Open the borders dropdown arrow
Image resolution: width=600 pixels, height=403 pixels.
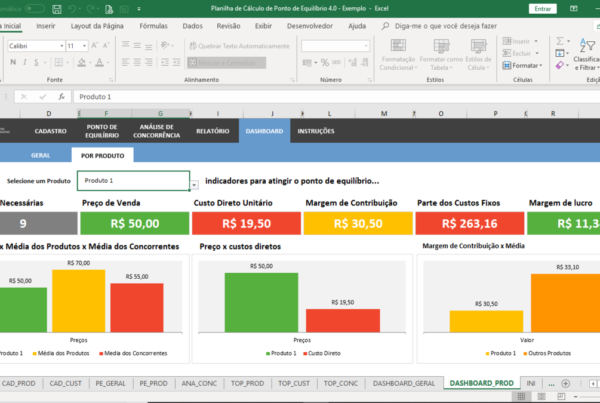pyautogui.click(x=68, y=62)
